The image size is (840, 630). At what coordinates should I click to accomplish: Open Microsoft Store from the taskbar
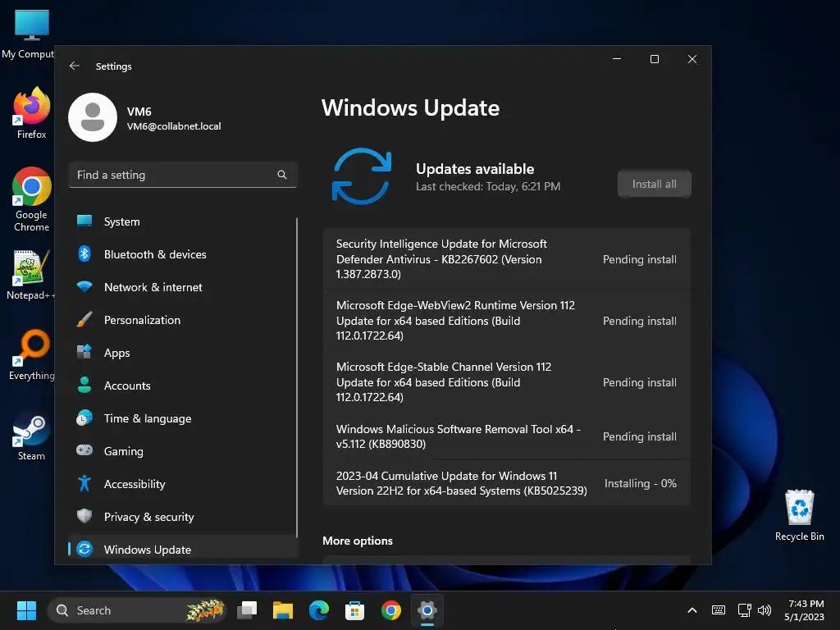[x=354, y=610]
